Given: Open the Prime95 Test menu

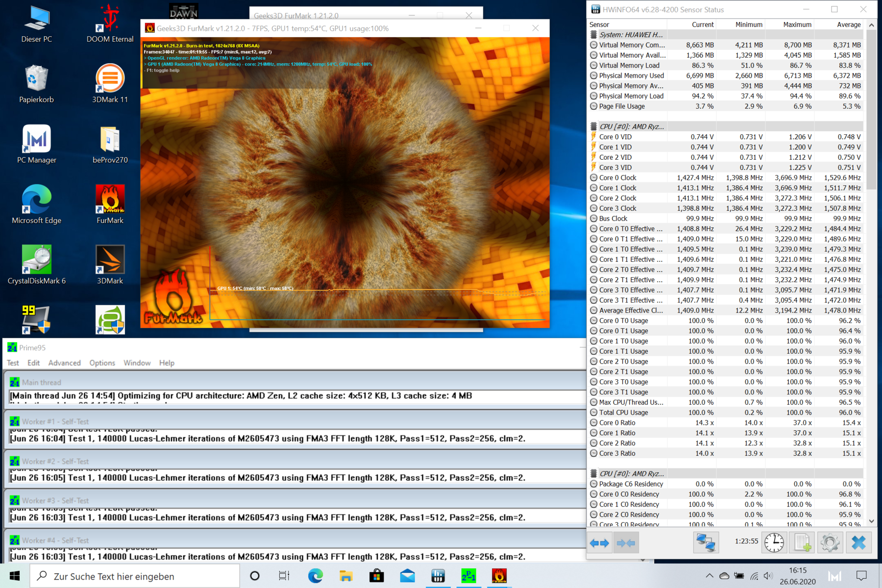Looking at the screenshot, I should click(x=13, y=363).
